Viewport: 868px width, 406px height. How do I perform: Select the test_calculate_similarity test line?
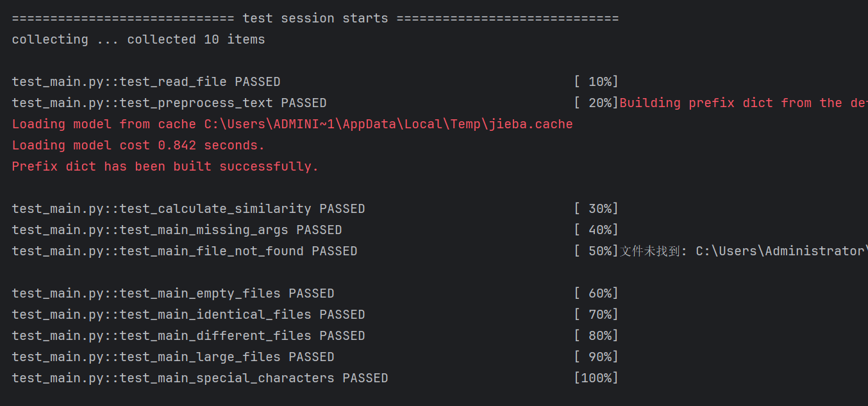188,208
